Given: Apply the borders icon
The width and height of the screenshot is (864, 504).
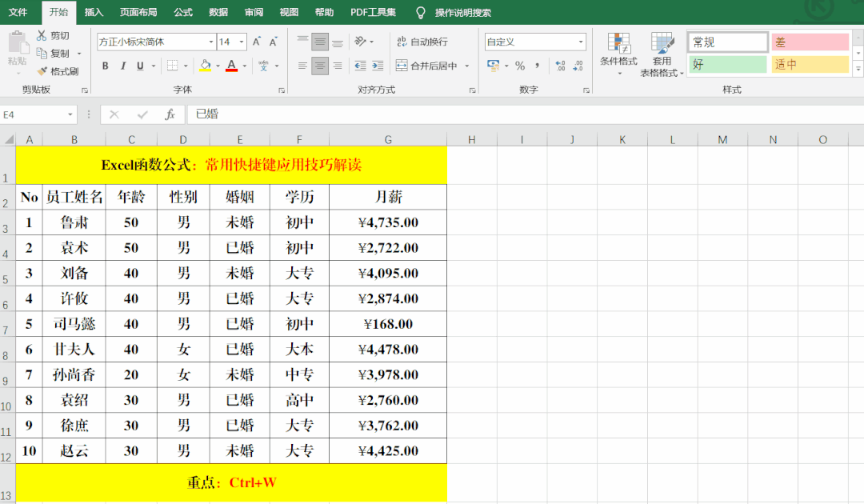Looking at the screenshot, I should click(173, 66).
